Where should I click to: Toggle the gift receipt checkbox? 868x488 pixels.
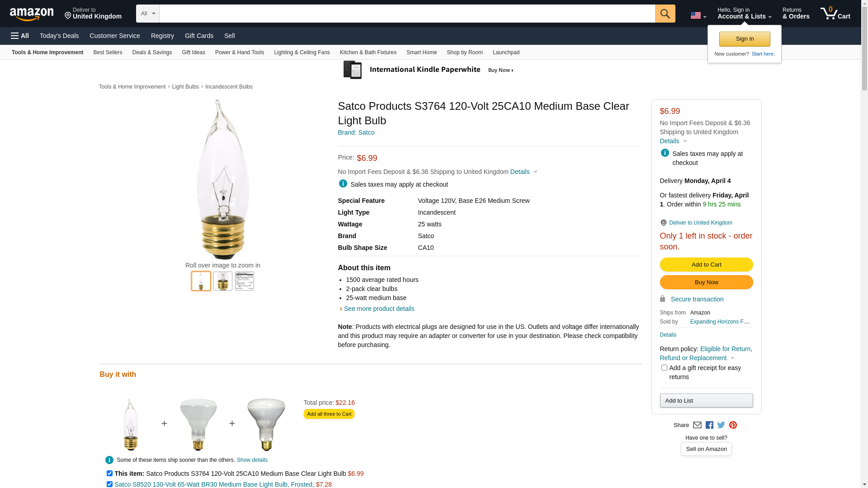pos(664,368)
